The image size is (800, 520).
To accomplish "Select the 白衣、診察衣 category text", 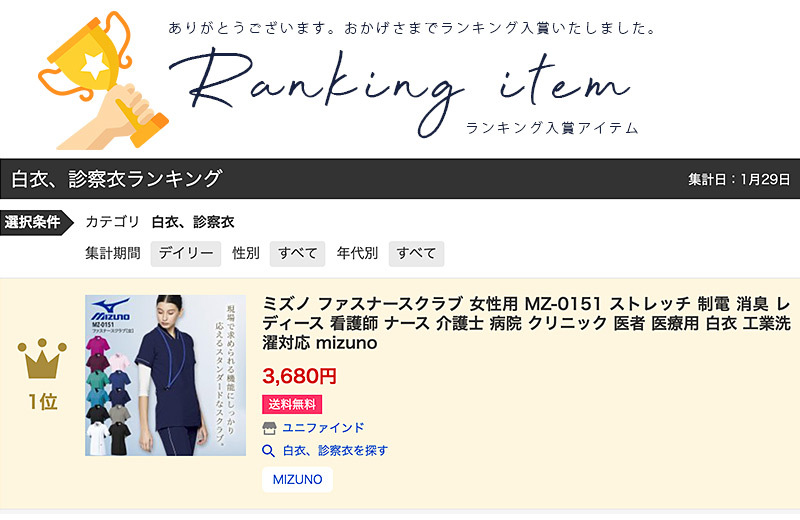I will tap(193, 222).
